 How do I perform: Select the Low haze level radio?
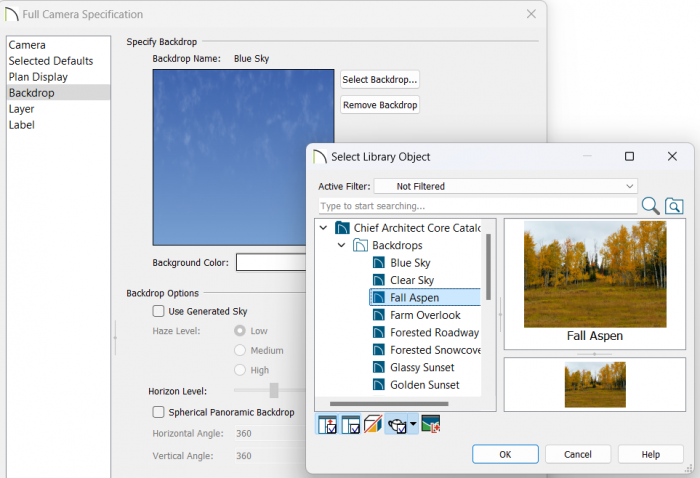[x=240, y=331]
